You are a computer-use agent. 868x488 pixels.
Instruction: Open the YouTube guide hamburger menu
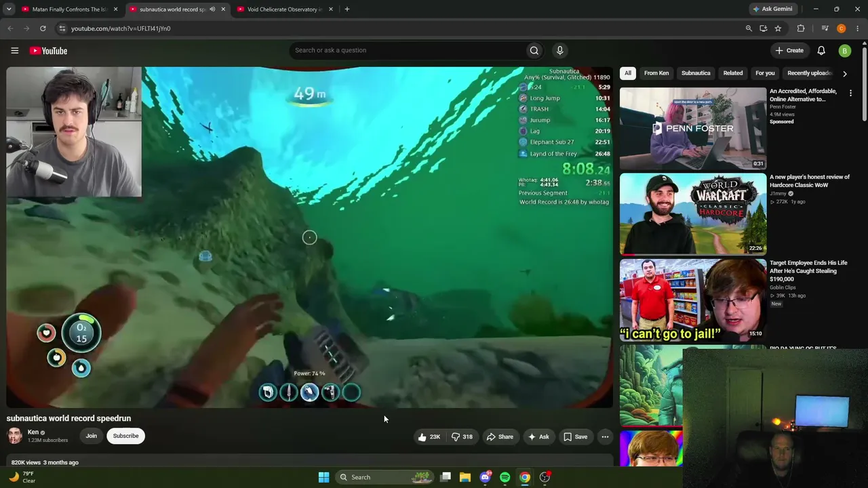click(x=14, y=51)
